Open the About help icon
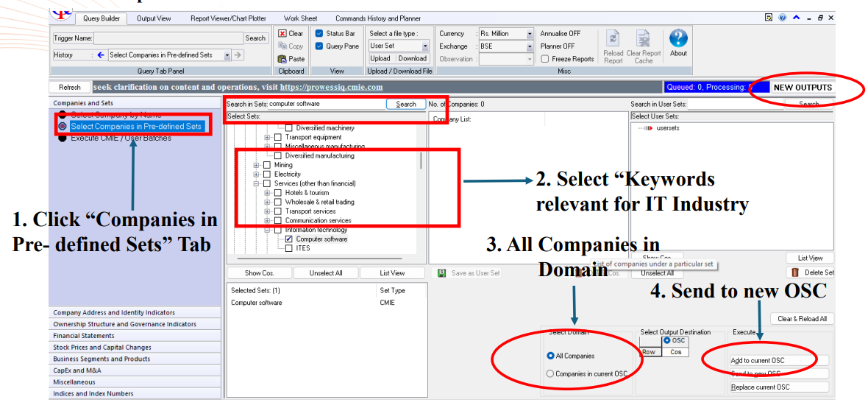868x408 pixels. click(x=678, y=38)
